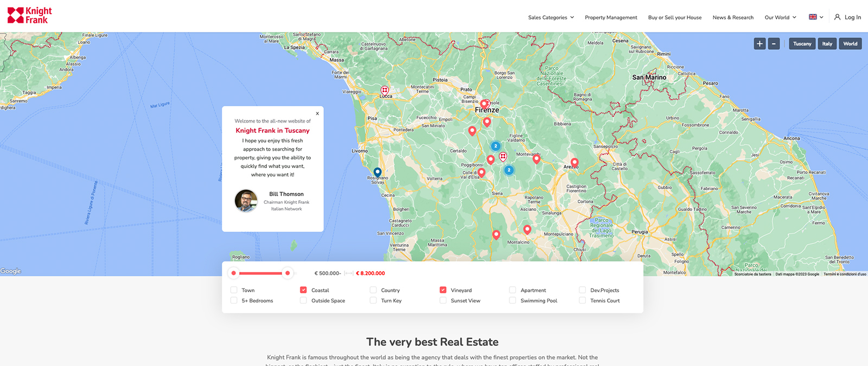Click the UK flag language icon
The height and width of the screenshot is (366, 868).
tap(813, 17)
